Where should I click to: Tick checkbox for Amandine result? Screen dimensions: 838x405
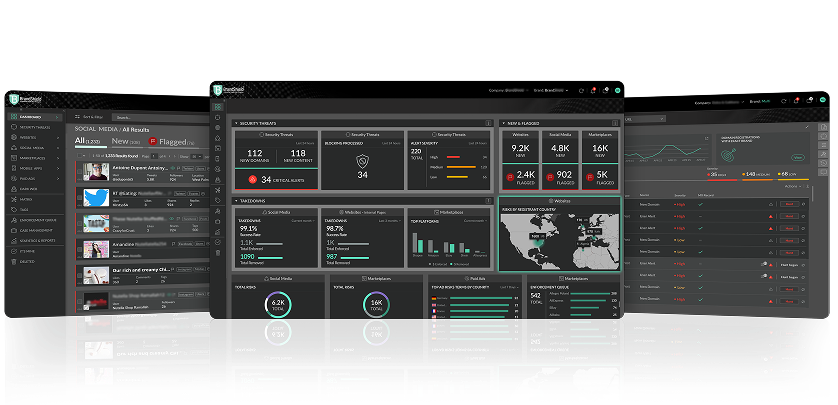click(x=80, y=250)
